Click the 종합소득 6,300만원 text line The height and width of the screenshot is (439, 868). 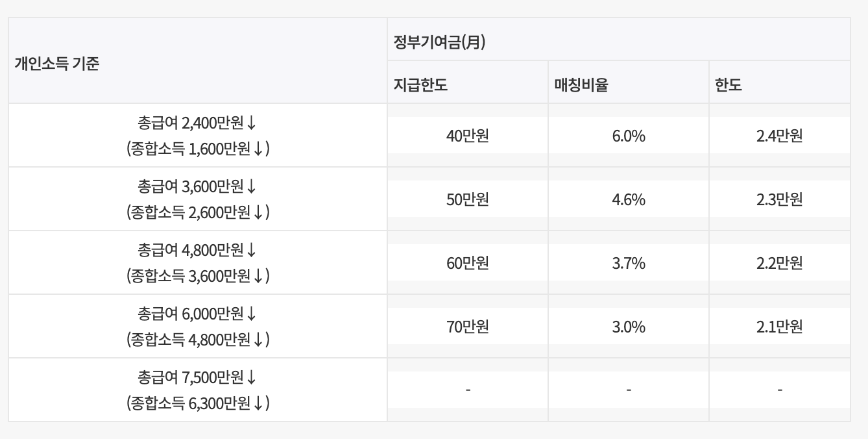coord(198,403)
